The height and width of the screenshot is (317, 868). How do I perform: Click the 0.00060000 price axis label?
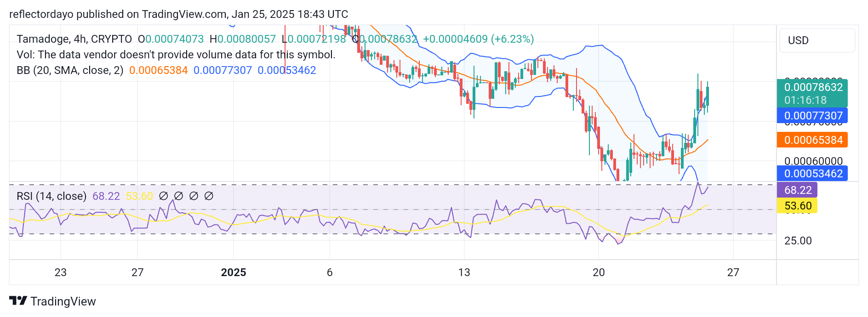click(x=813, y=161)
